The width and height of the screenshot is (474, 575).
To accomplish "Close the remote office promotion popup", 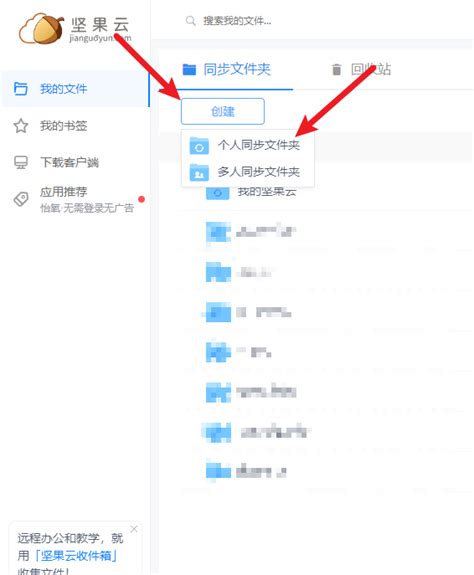I will tap(134, 529).
